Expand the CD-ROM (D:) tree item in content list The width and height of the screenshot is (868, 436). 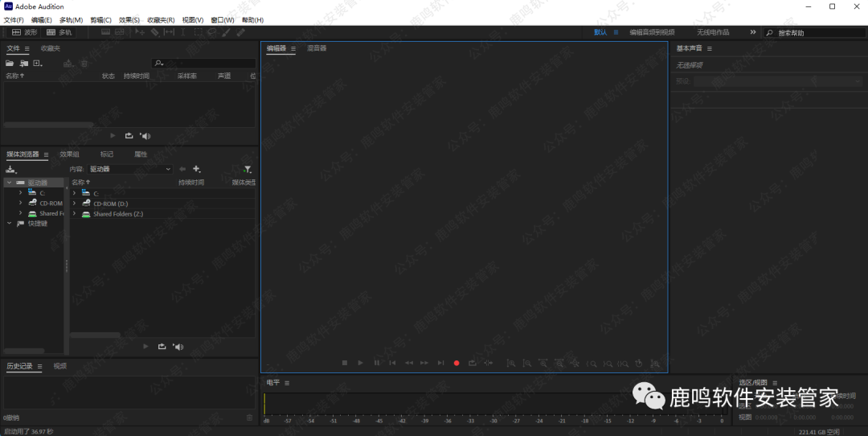74,204
